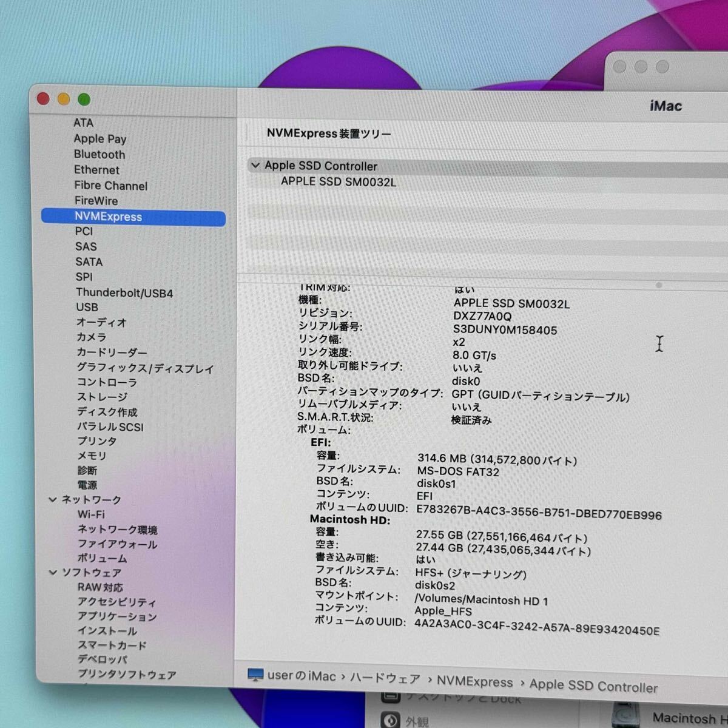
Task: Select FireWire in the sidebar
Action: pyautogui.click(x=96, y=201)
